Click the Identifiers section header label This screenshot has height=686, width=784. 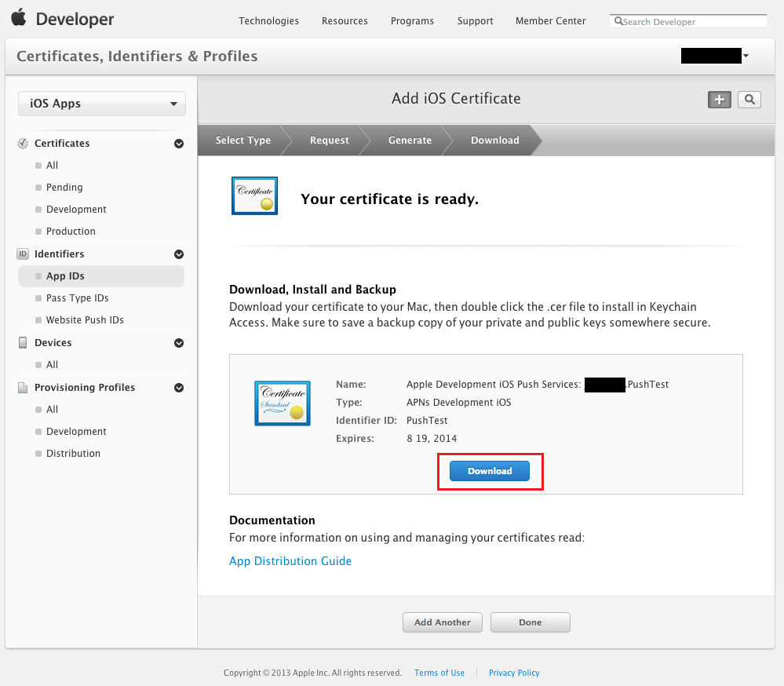(x=59, y=254)
